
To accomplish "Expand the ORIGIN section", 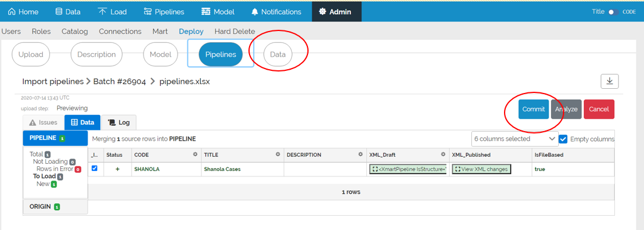I will pos(55,207).
